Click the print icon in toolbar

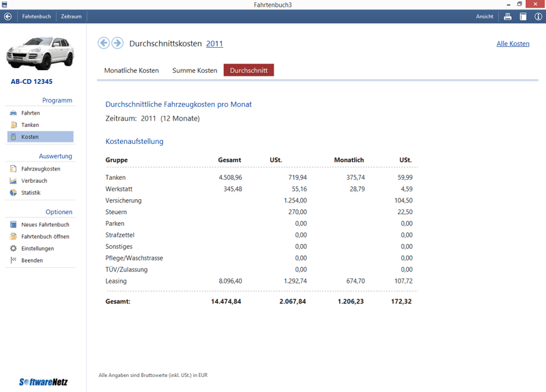click(508, 16)
